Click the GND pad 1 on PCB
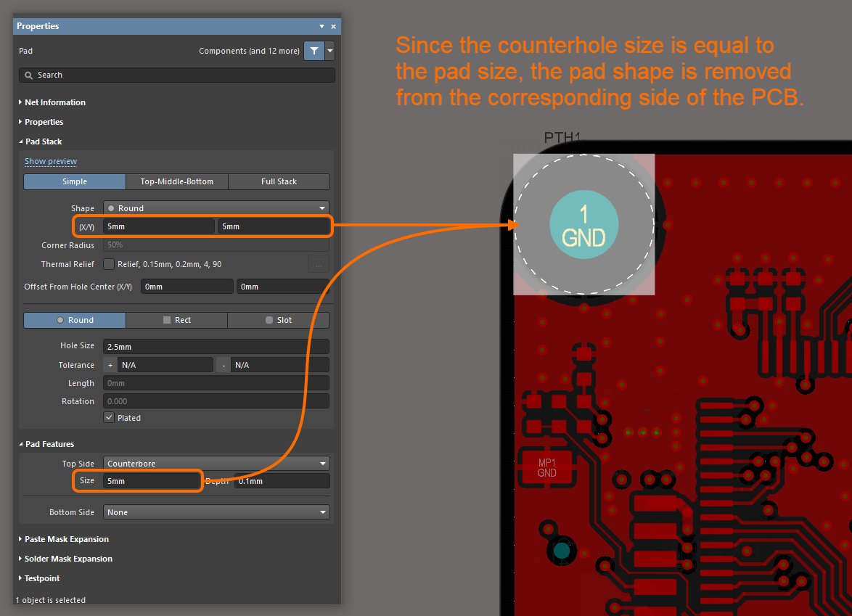Image resolution: width=852 pixels, height=616 pixels. click(x=583, y=225)
